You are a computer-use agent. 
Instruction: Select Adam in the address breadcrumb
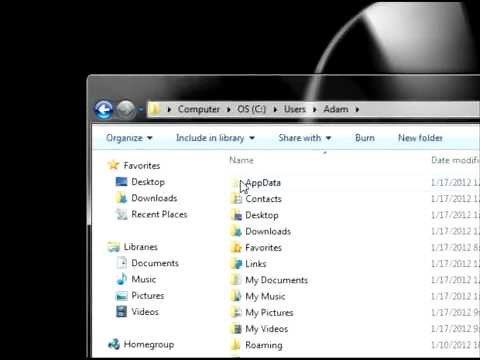click(336, 109)
